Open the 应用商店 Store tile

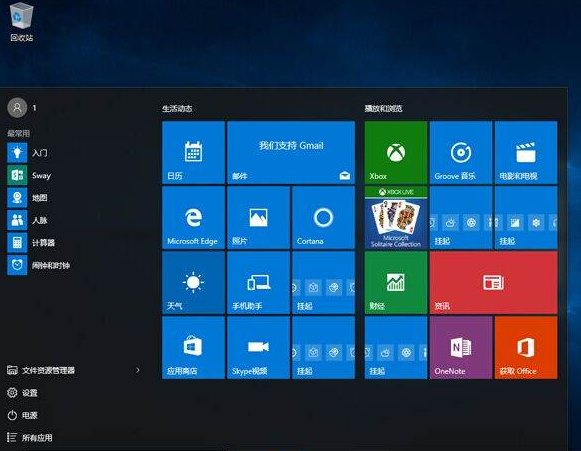193,348
